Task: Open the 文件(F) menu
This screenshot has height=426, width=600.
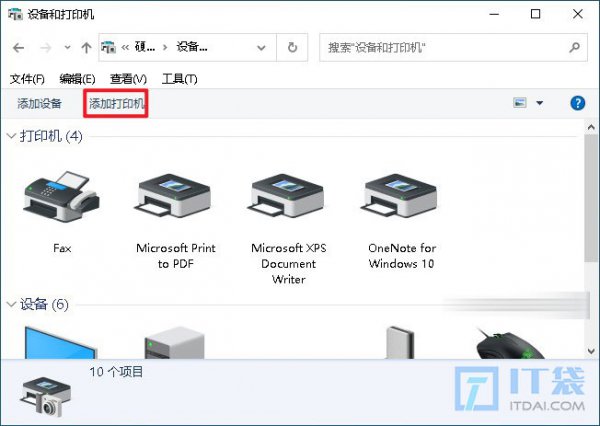Action: coord(27,79)
